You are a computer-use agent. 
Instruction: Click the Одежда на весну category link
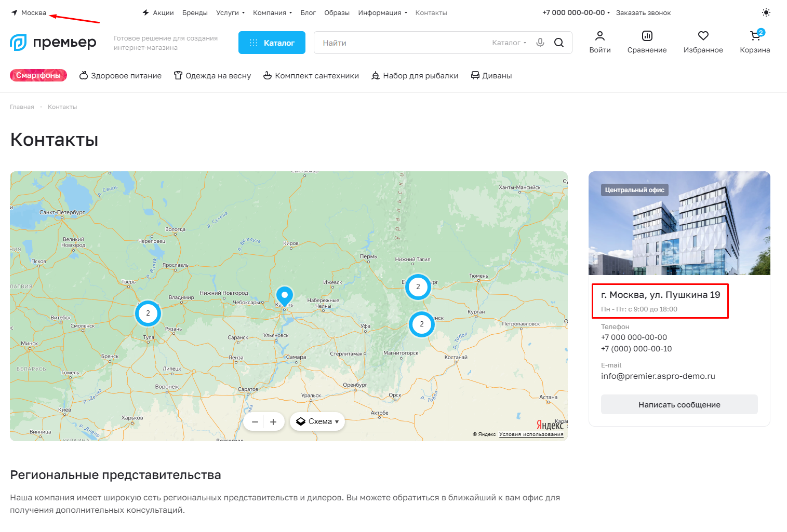(x=218, y=76)
